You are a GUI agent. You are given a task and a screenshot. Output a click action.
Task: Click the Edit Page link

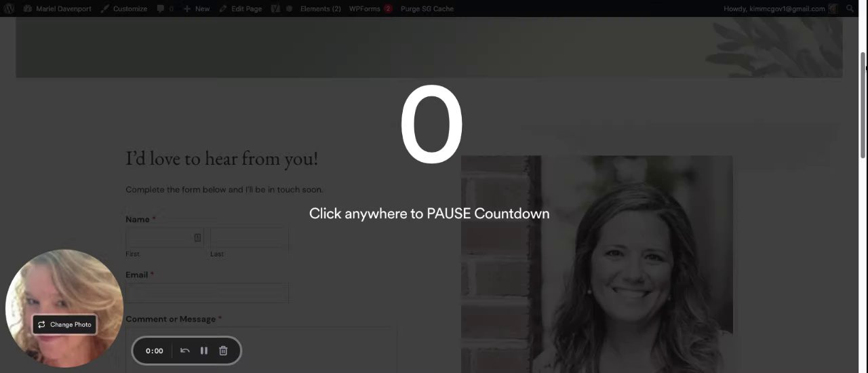coord(241,9)
